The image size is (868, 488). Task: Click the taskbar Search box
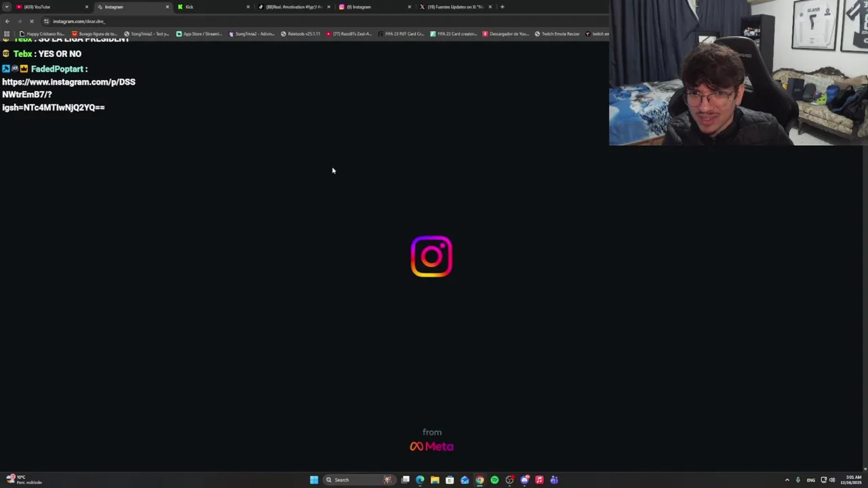point(358,480)
